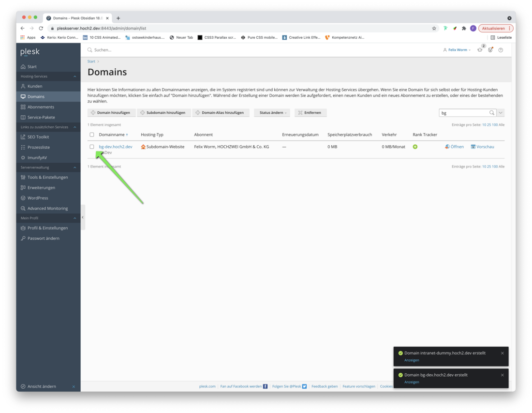Viewport: 532px width, 413px height.
Task: Click the Domain hinzufügen button
Action: pos(111,113)
